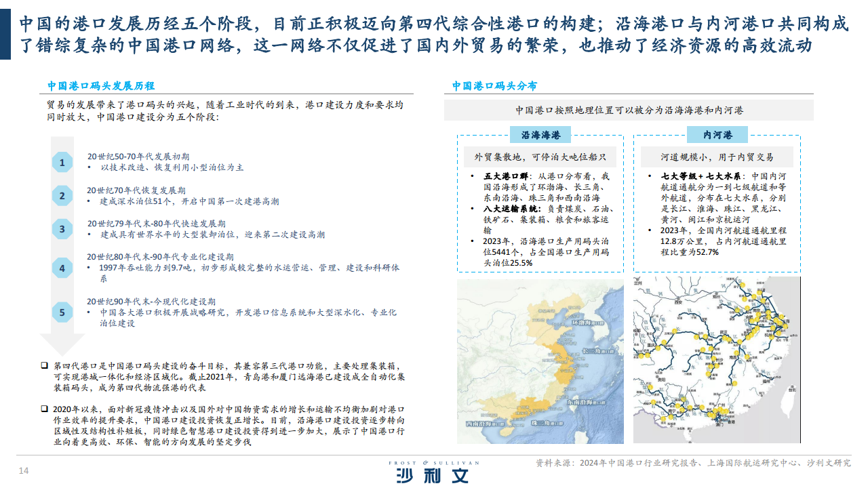Click the hexagon icon numbered 4
Image resolution: width=868 pixels, height=488 pixels.
click(62, 268)
